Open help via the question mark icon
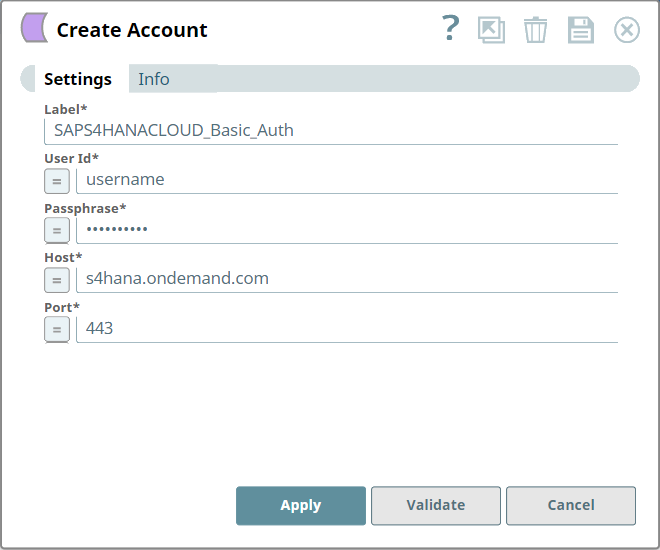Image resolution: width=660 pixels, height=550 pixels. click(x=450, y=28)
